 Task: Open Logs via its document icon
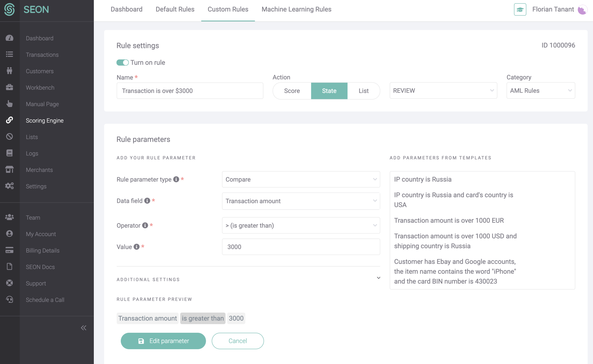[x=10, y=153]
